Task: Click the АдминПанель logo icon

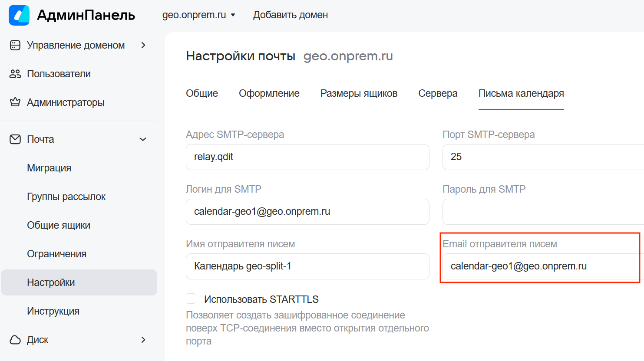Action: tap(19, 15)
